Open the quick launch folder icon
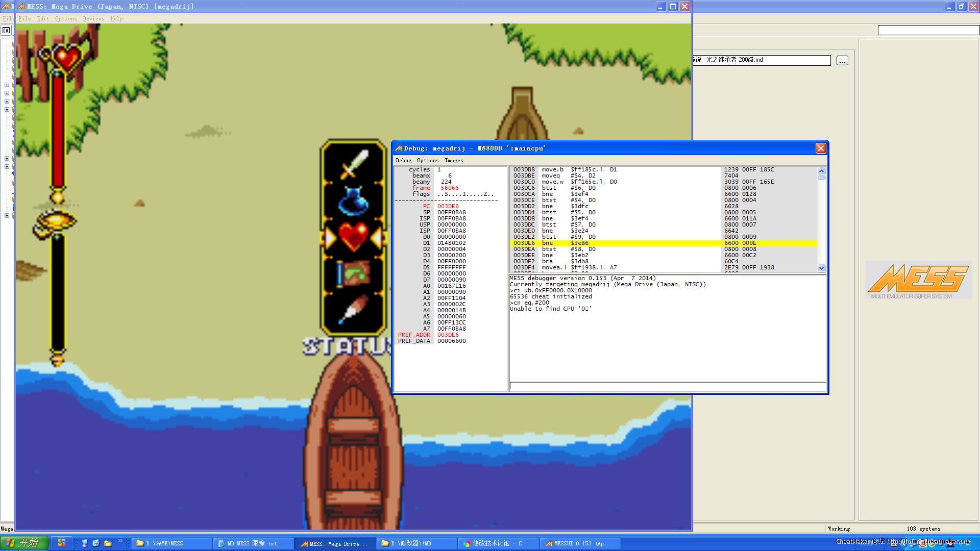 point(108,543)
